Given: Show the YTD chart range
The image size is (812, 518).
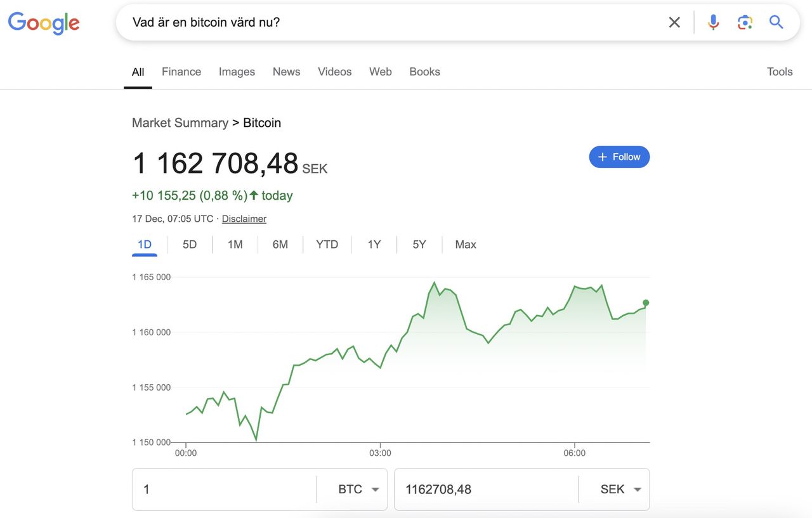Looking at the screenshot, I should 327,245.
